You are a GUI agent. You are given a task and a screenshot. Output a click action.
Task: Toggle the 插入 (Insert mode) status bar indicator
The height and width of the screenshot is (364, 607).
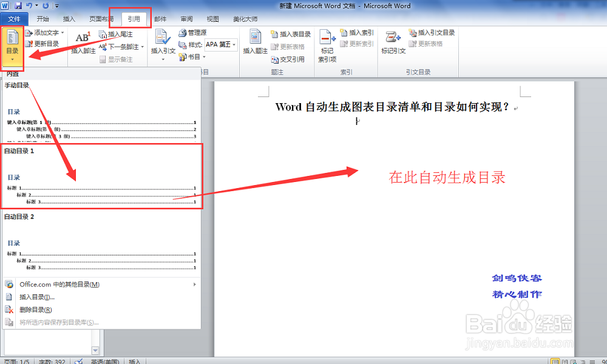tap(134, 362)
